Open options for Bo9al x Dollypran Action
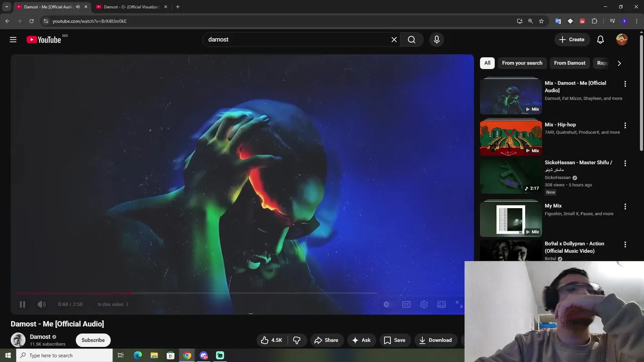Image resolution: width=644 pixels, height=362 pixels. [625, 244]
